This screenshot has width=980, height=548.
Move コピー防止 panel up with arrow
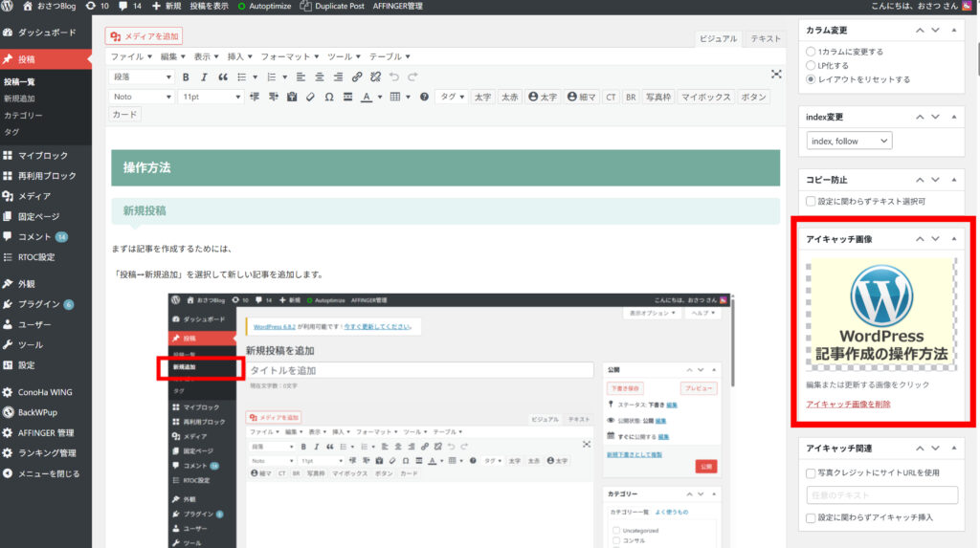(x=920, y=180)
